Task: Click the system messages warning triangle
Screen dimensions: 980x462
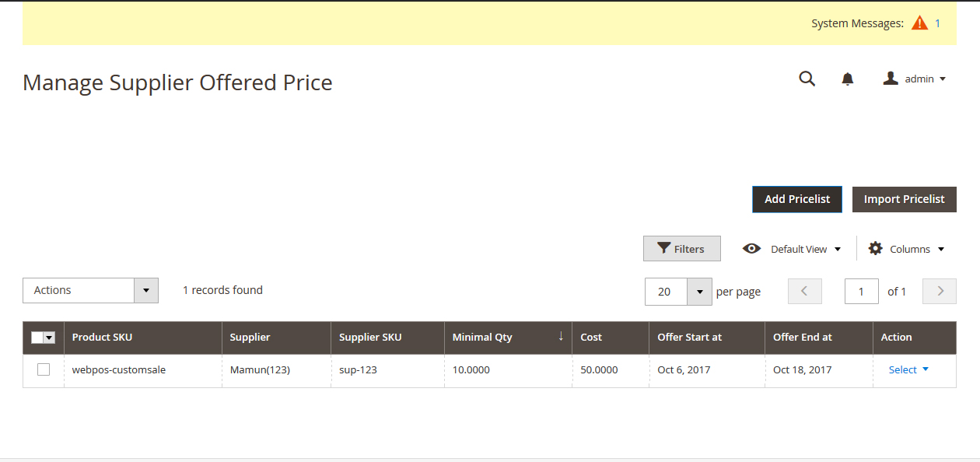Action: click(920, 23)
